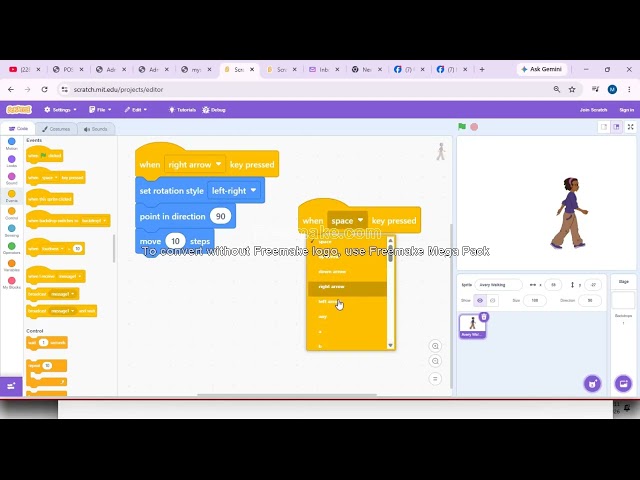Go back in browser history
The height and width of the screenshot is (480, 640).
11,89
